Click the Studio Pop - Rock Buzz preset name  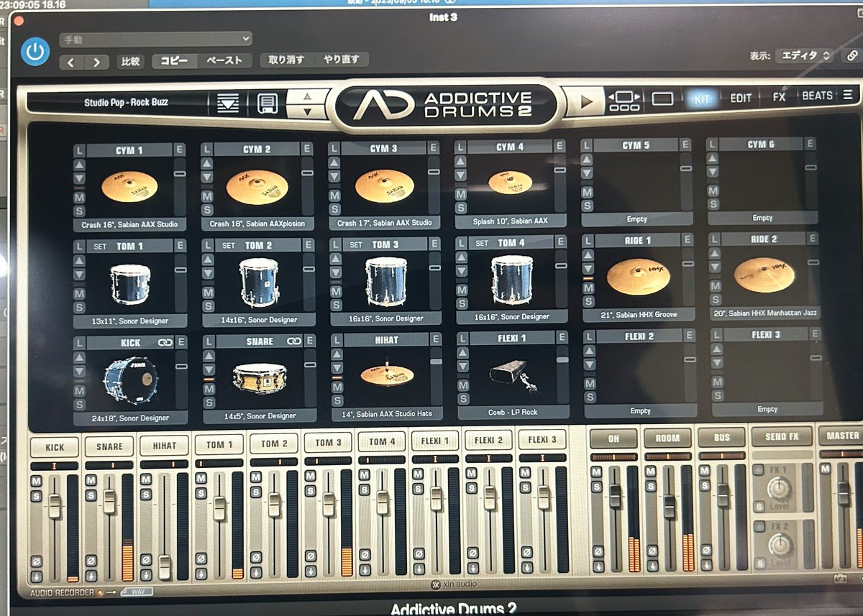126,103
